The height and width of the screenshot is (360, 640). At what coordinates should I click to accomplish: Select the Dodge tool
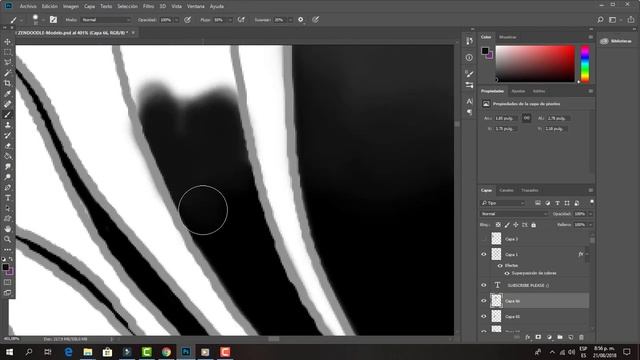pos(7,177)
